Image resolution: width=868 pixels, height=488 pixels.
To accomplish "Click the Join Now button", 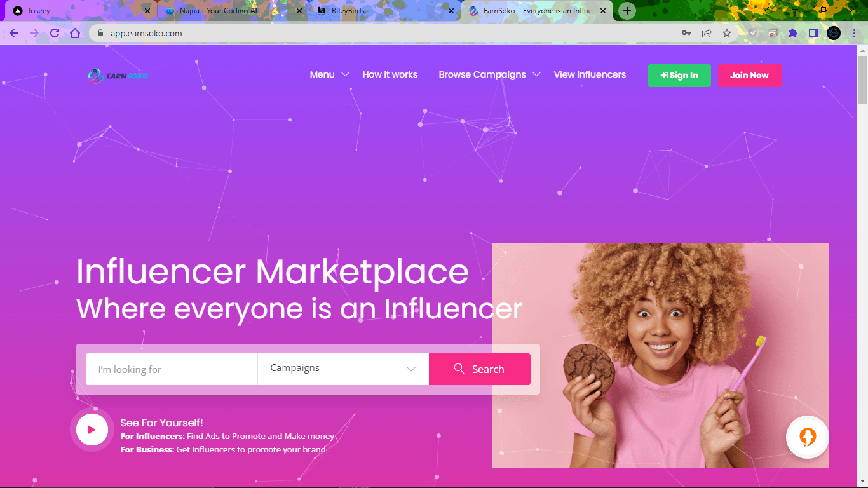I will (x=749, y=76).
